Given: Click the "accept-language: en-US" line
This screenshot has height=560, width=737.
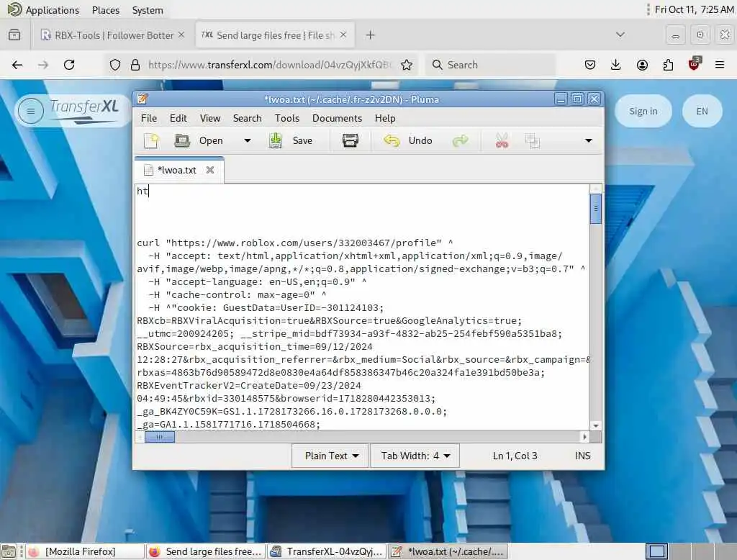Looking at the screenshot, I should pos(258,281).
